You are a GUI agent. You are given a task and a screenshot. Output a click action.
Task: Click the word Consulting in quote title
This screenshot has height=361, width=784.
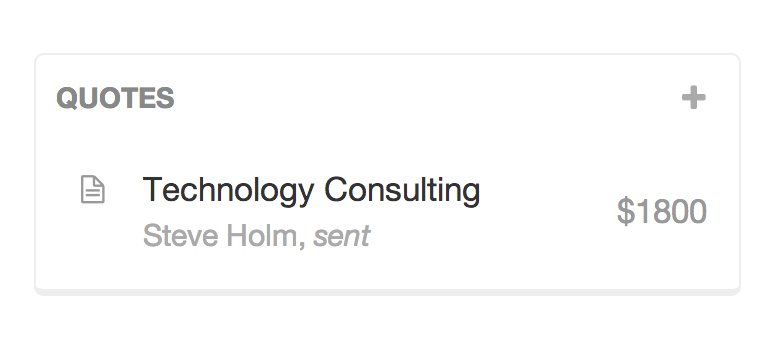point(402,191)
